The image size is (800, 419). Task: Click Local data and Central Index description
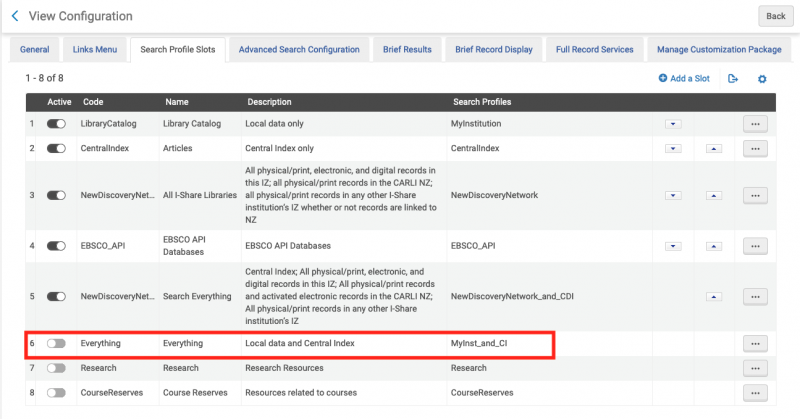[299, 343]
